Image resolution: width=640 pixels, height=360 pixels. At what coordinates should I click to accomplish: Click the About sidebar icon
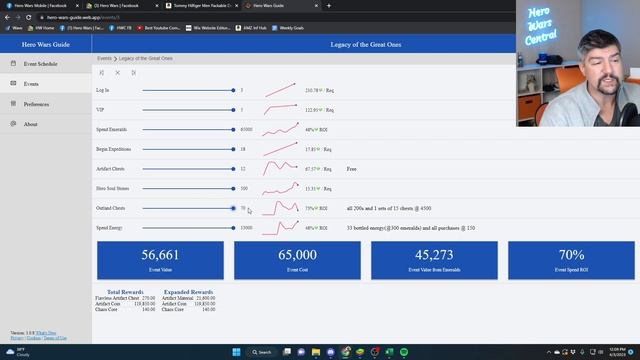(x=13, y=124)
